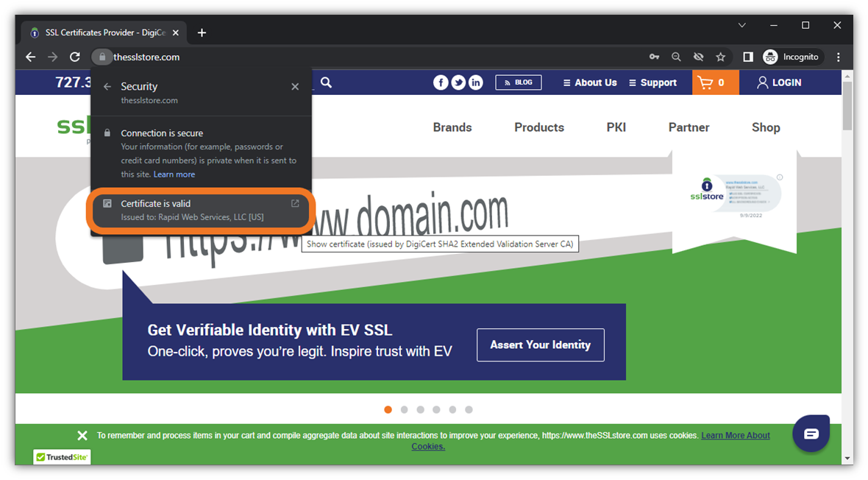
Task: Open the Shop navigation menu
Action: pyautogui.click(x=766, y=127)
